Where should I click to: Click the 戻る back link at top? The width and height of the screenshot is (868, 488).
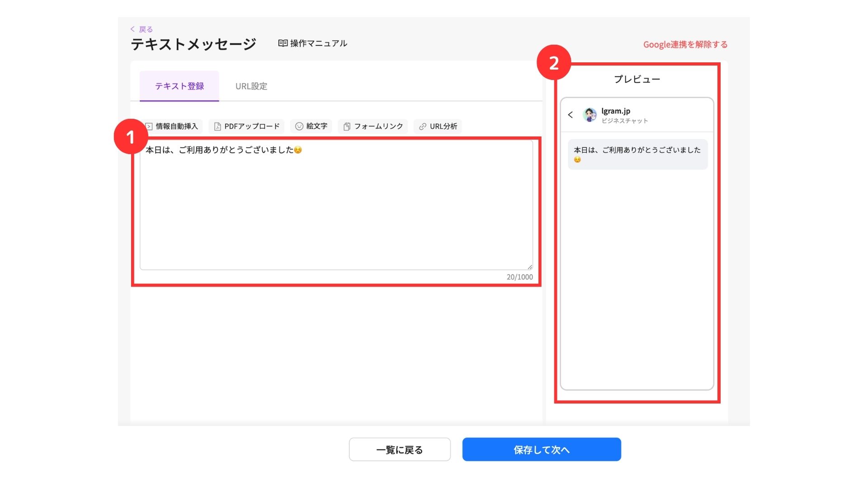coord(142,29)
